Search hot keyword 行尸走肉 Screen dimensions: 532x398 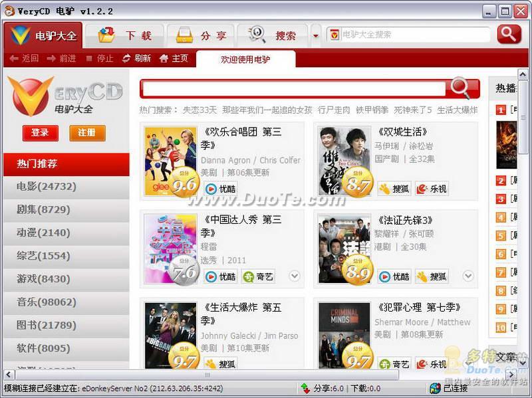[x=334, y=110]
